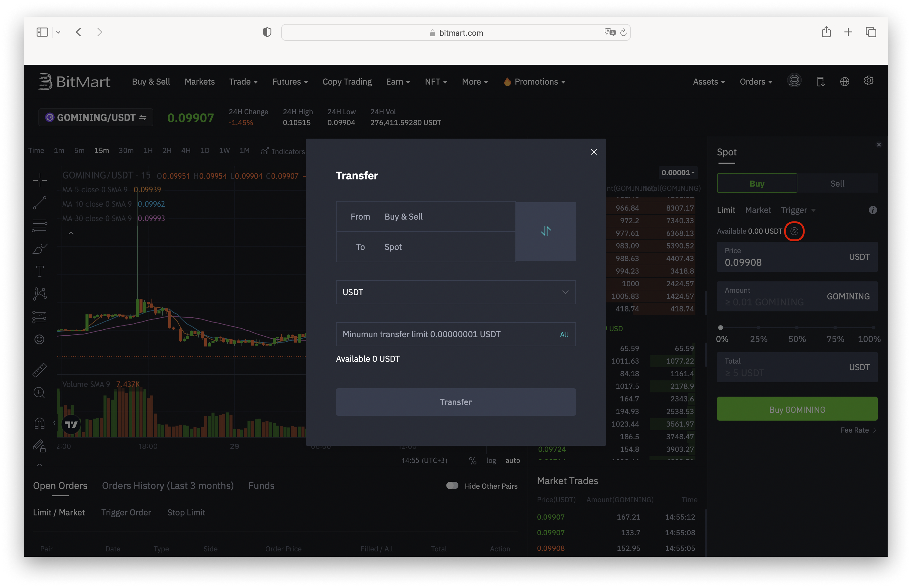Swap the From and To transfer accounts

(x=545, y=231)
